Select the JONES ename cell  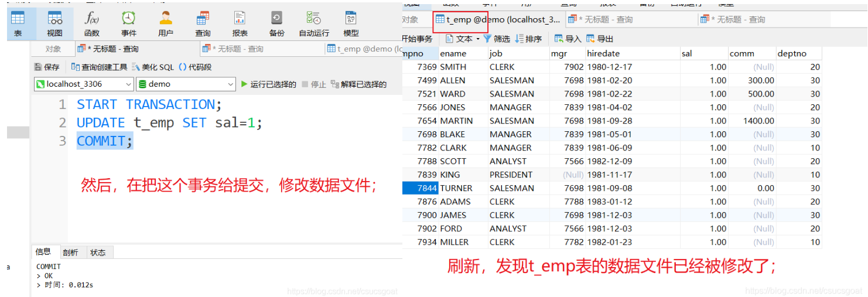[x=463, y=107]
